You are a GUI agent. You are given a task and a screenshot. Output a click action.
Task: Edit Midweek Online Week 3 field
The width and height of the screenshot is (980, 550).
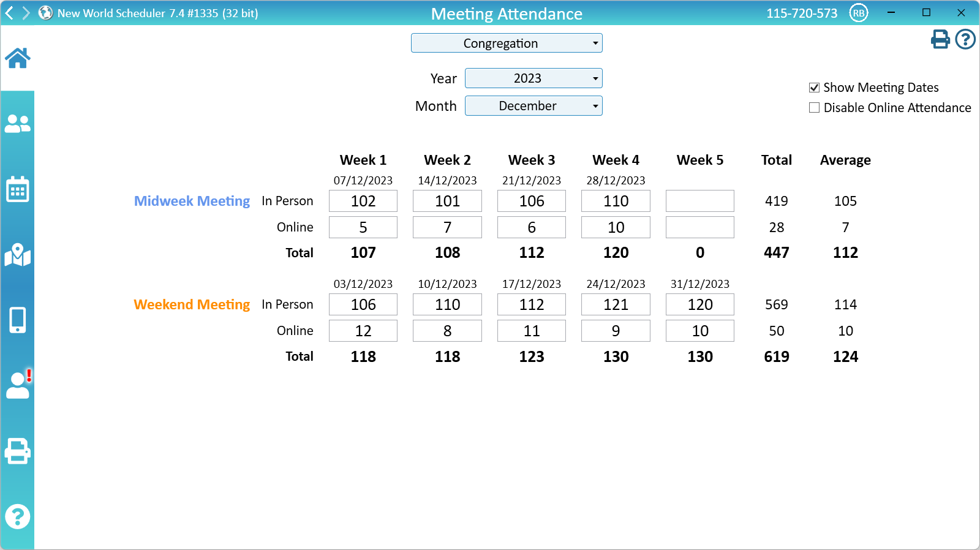532,227
